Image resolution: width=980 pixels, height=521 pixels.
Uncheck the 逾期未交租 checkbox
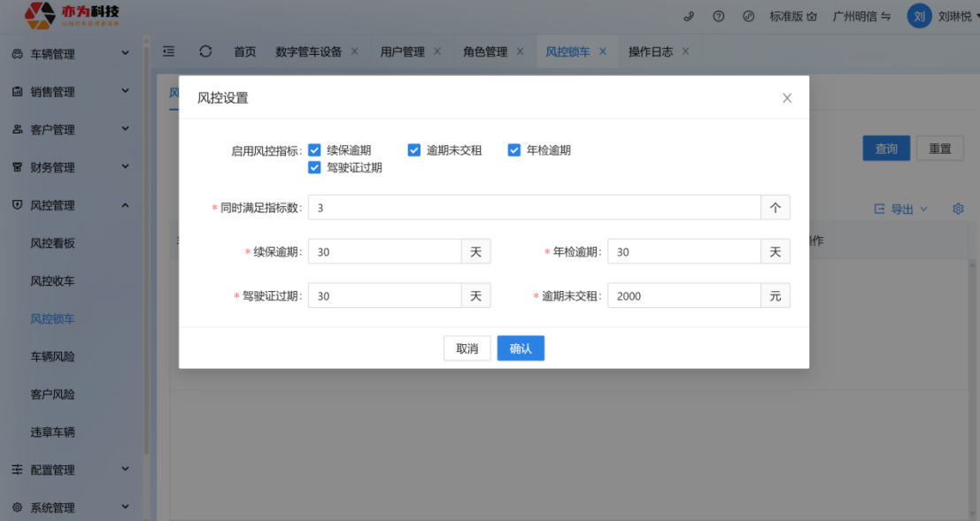413,150
